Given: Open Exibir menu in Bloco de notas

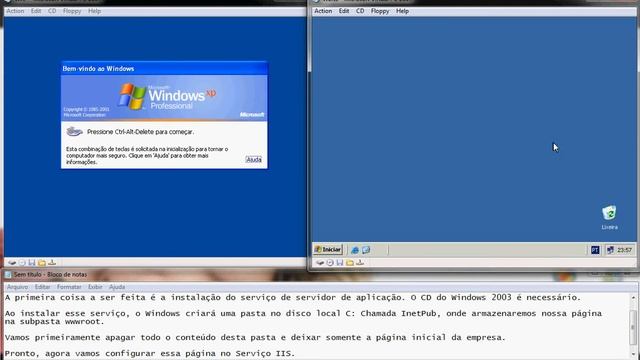Looking at the screenshot, I should [95, 287].
